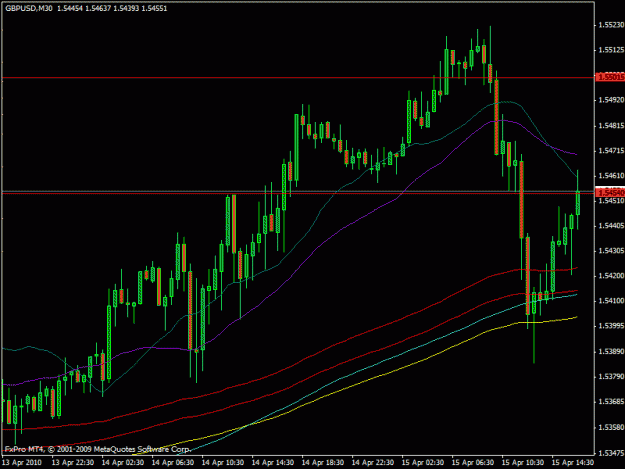Select the 1.55015 red price label
The height and width of the screenshot is (469, 625).
pyautogui.click(x=610, y=77)
